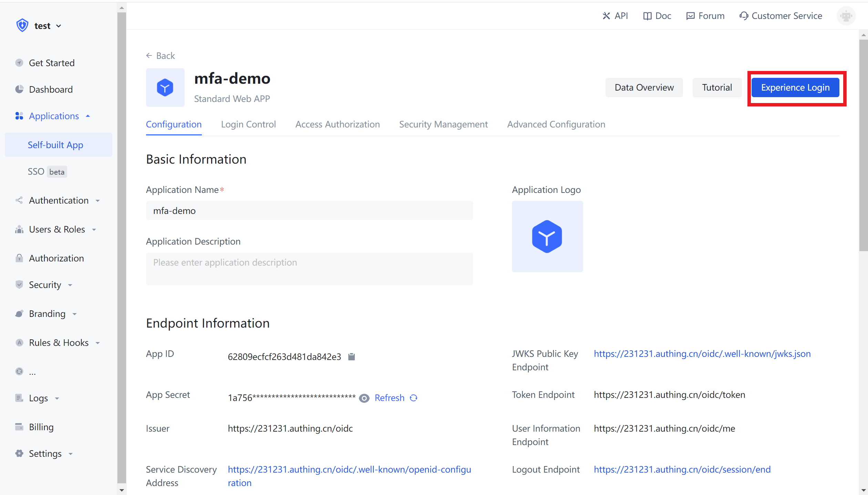Open Get Started from the sidebar
Image resolution: width=868 pixels, height=495 pixels.
52,63
